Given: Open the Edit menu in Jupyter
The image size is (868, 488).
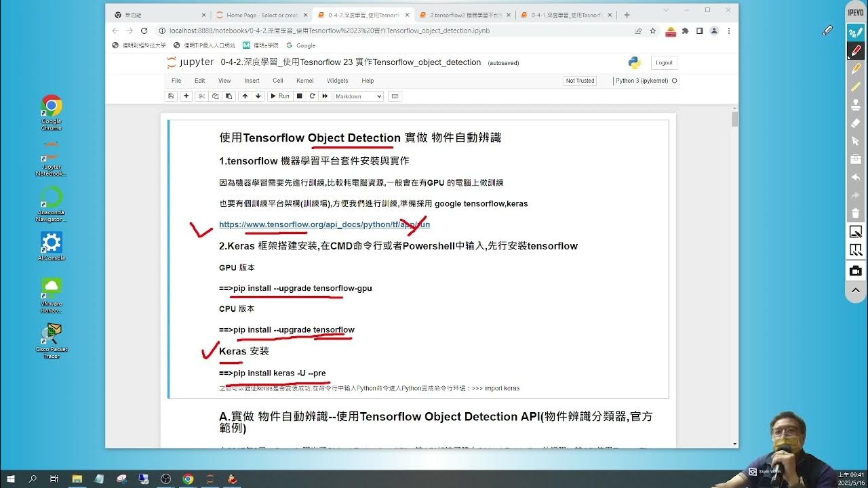Looking at the screenshot, I should (x=200, y=81).
